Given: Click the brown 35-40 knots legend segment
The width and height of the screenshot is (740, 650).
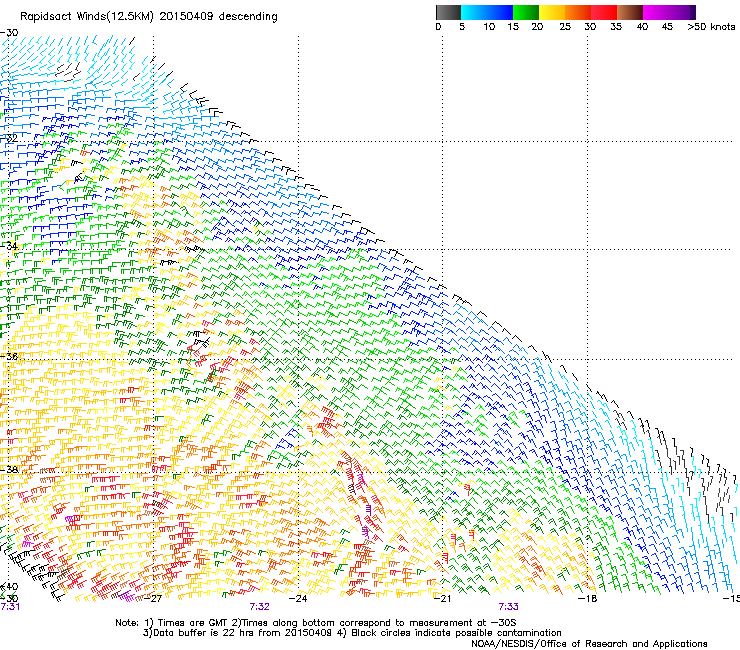Looking at the screenshot, I should click(630, 12).
